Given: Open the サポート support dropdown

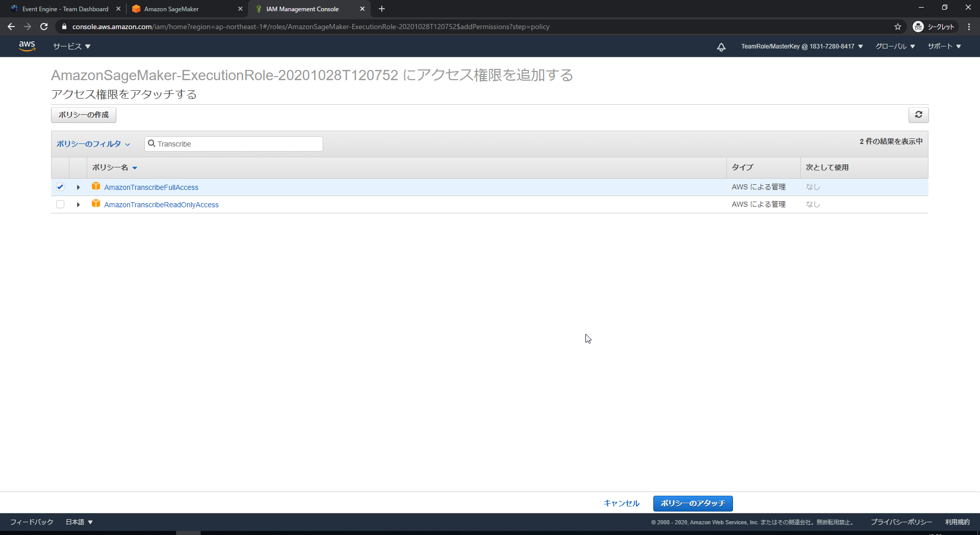Looking at the screenshot, I should click(x=944, y=46).
